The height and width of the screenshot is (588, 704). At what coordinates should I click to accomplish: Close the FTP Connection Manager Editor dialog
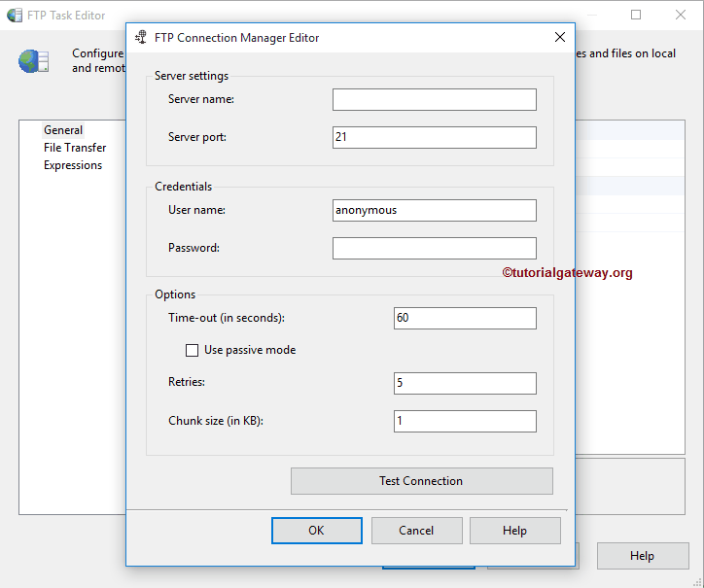560,37
